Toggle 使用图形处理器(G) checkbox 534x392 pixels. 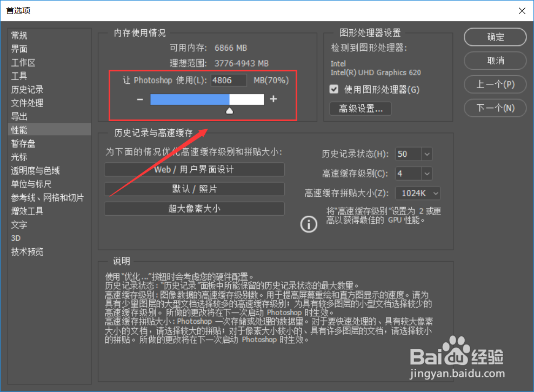pyautogui.click(x=334, y=89)
